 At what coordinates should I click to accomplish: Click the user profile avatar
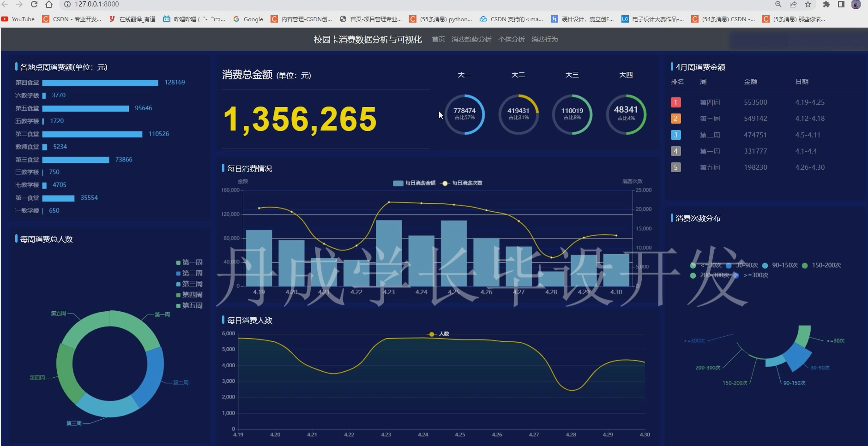856,5
